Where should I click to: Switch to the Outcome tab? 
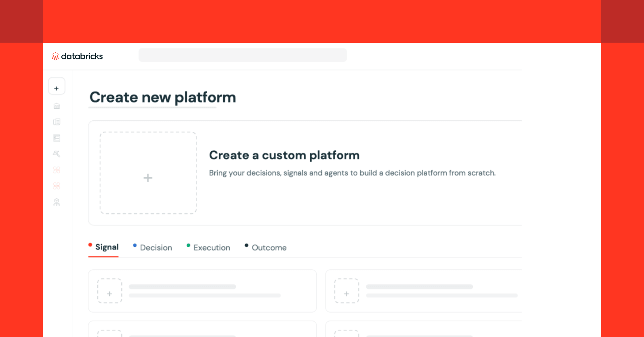click(x=266, y=247)
